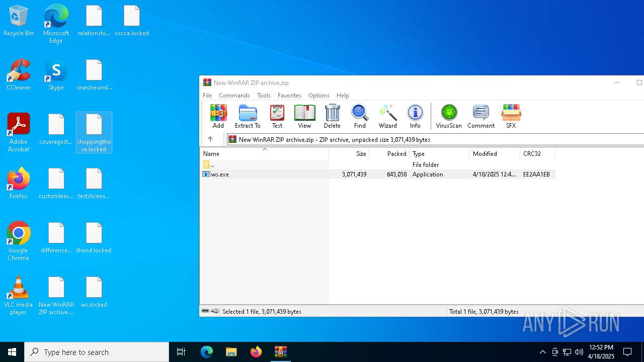Go up one folder level arrow
Viewport: 644px width, 362px height.
point(210,139)
